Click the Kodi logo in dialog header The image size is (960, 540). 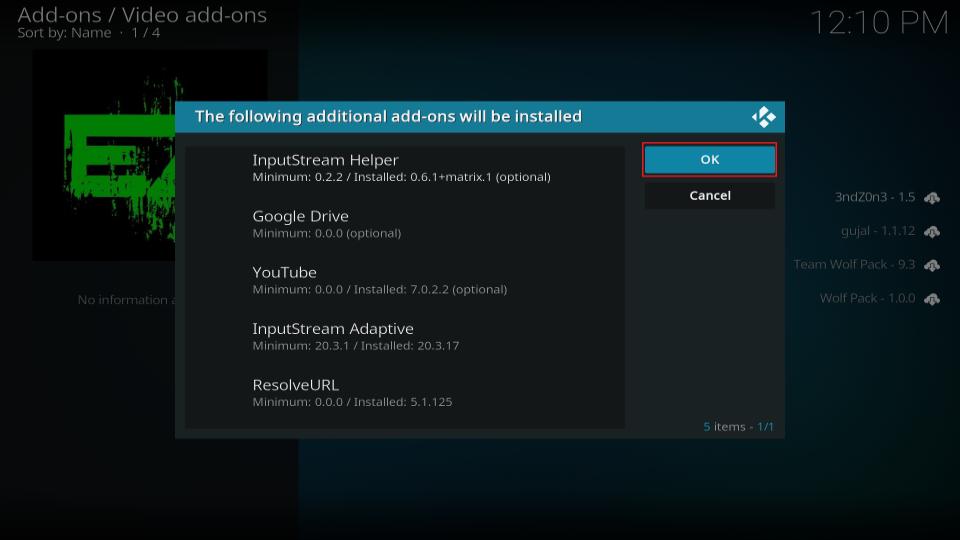pos(763,117)
